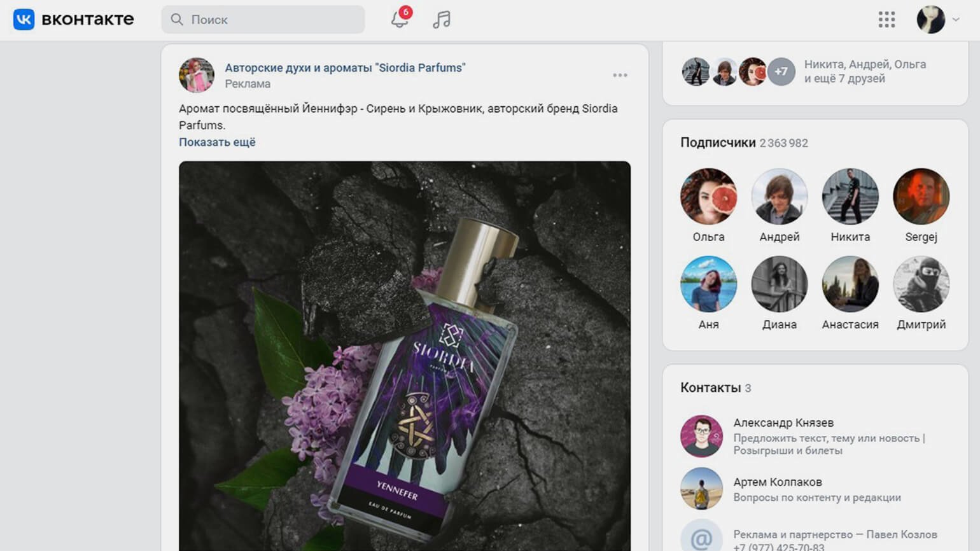Image resolution: width=980 pixels, height=551 pixels.
Task: Open the post three-dots options menu
Action: coord(620,75)
